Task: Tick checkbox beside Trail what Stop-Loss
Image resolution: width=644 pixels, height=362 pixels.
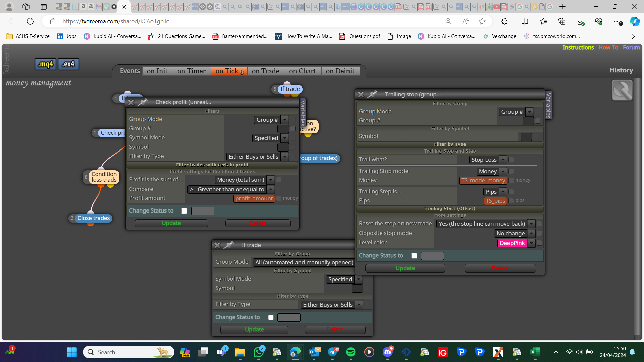Action: click(511, 160)
